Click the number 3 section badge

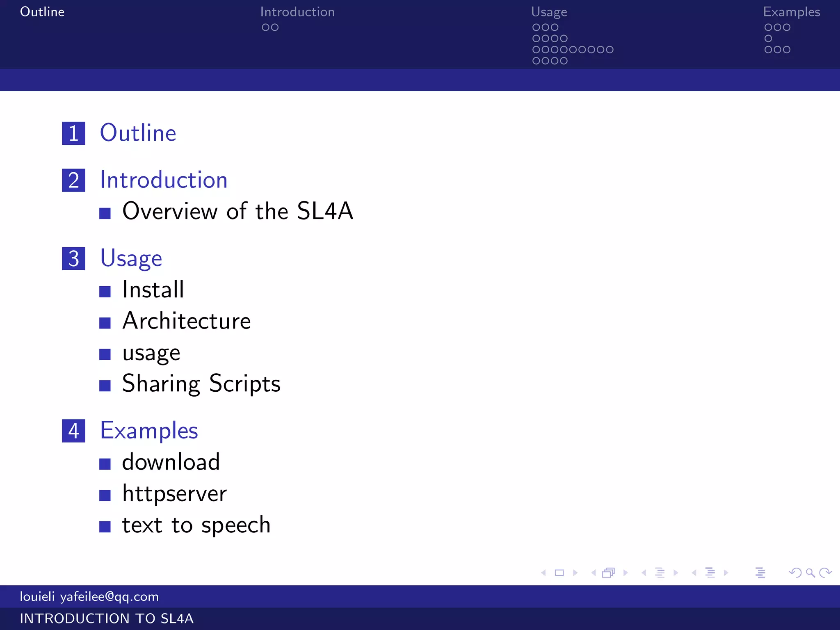pos(74,259)
